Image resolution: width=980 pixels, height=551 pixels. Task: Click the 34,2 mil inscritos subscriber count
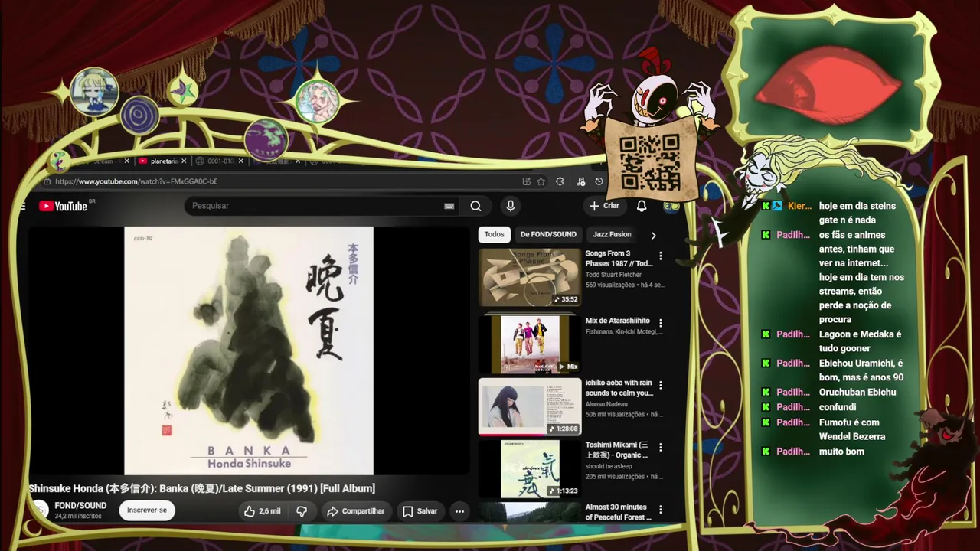tap(78, 517)
